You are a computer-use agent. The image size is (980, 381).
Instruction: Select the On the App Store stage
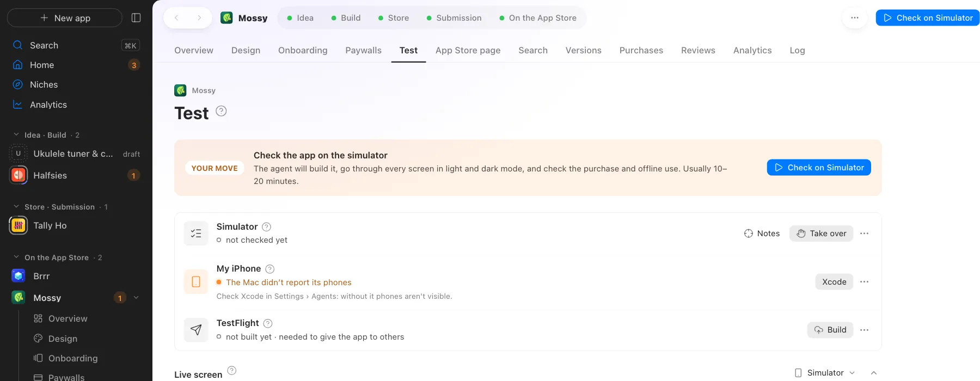pyautogui.click(x=537, y=18)
